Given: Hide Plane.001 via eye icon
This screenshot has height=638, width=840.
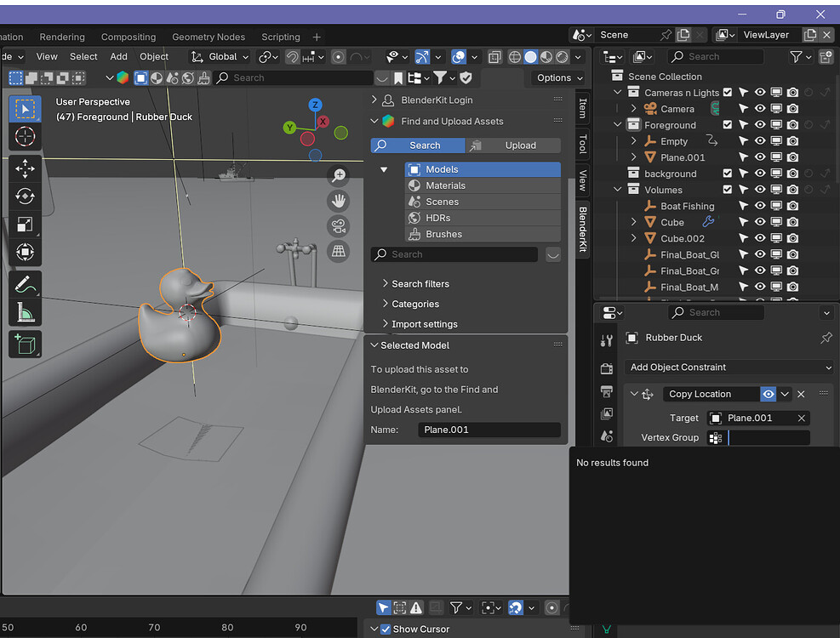Looking at the screenshot, I should click(x=760, y=157).
